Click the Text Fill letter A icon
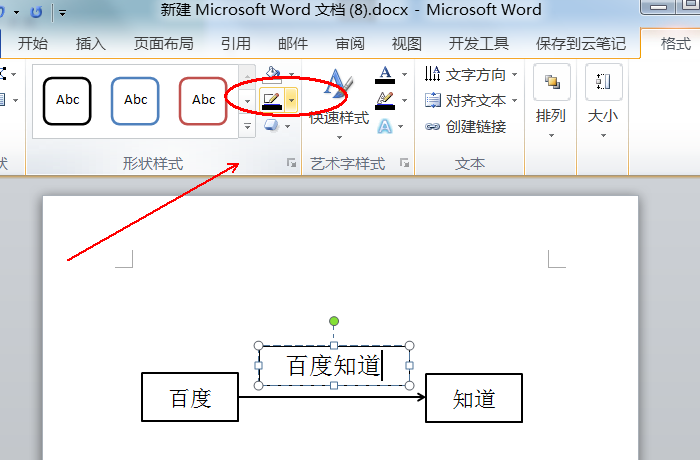 [385, 74]
